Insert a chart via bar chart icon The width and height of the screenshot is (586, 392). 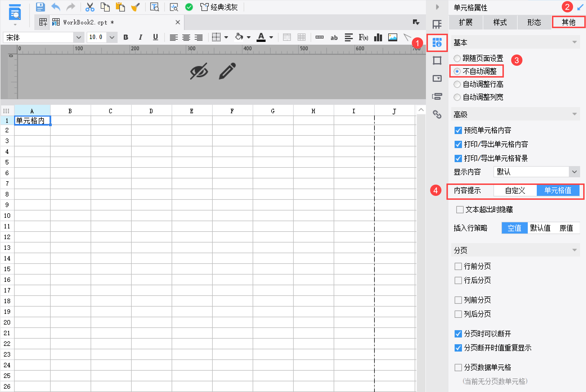(378, 37)
